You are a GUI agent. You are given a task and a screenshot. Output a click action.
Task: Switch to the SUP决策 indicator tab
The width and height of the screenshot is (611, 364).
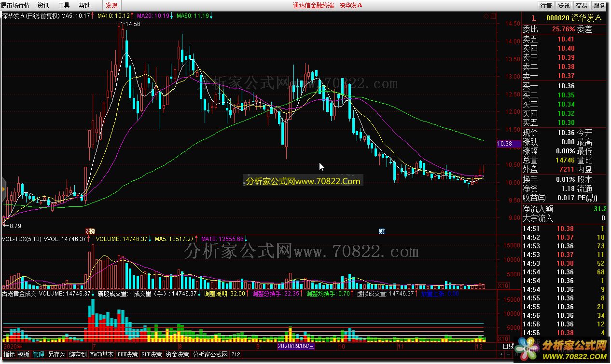(x=152, y=354)
